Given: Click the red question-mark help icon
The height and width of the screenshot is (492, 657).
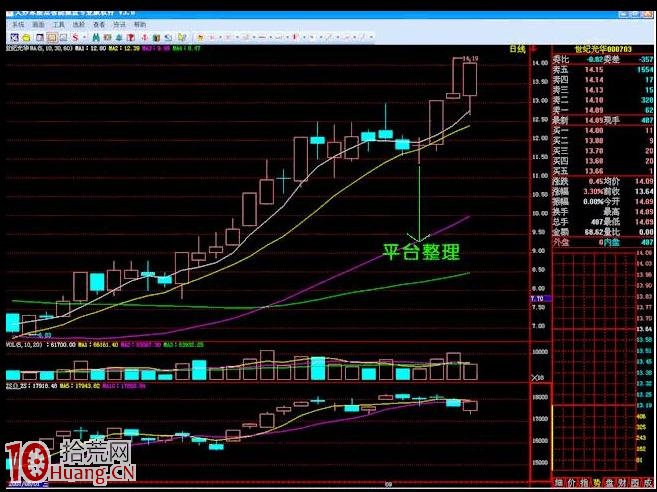Looking at the screenshot, I should point(131,38).
